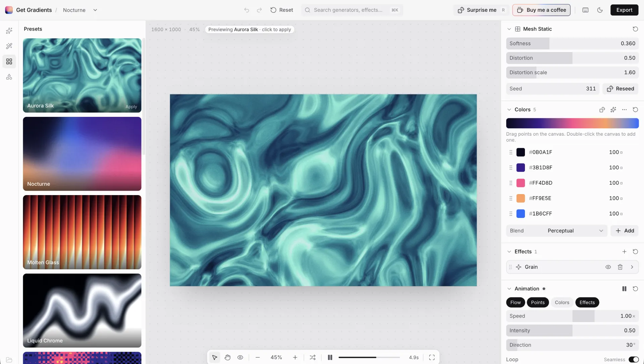Click the Get Gradients logo icon
This screenshot has height=364, width=644.
click(9, 10)
